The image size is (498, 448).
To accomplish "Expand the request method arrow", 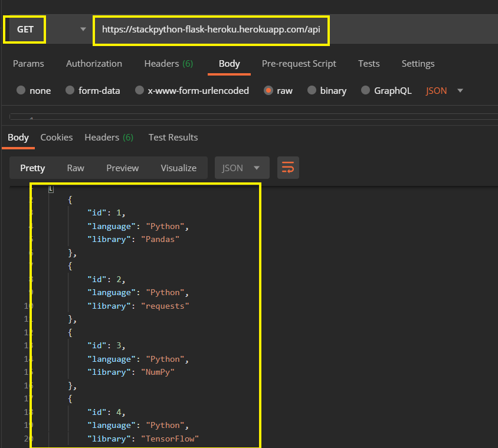I will coord(83,30).
